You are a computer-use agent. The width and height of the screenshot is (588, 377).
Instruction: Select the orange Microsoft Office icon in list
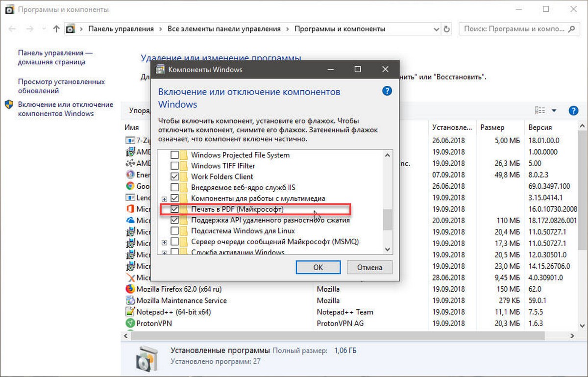(130, 209)
